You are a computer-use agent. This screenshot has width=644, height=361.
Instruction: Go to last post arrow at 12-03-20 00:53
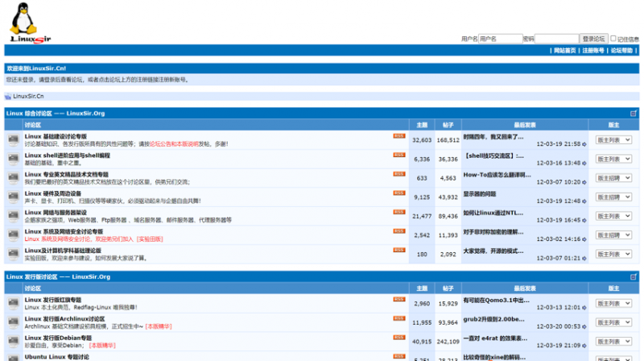(584, 326)
